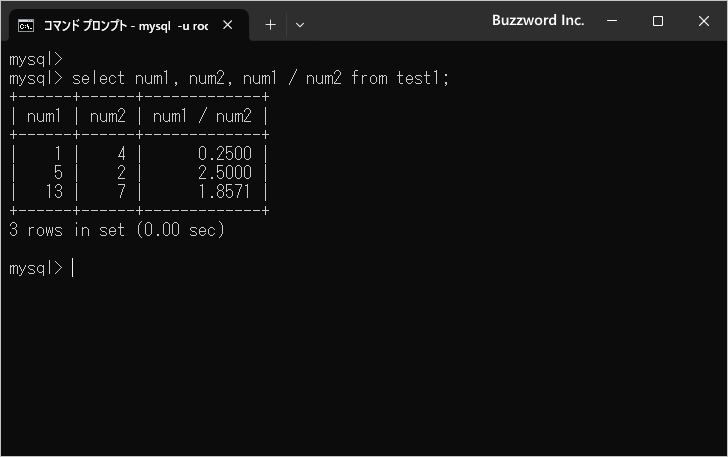Screen dimensions: 728x457
Task: Click the Command Prompt icon in the tab
Action: pyautogui.click(x=27, y=25)
